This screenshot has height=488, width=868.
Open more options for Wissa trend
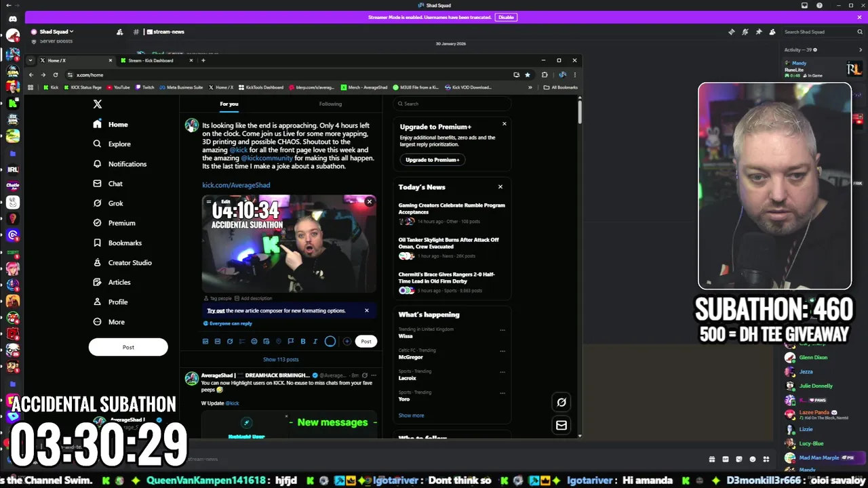pyautogui.click(x=502, y=330)
